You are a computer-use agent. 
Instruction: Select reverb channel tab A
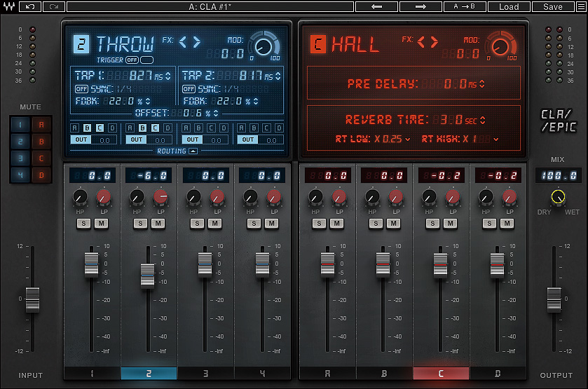(327, 374)
